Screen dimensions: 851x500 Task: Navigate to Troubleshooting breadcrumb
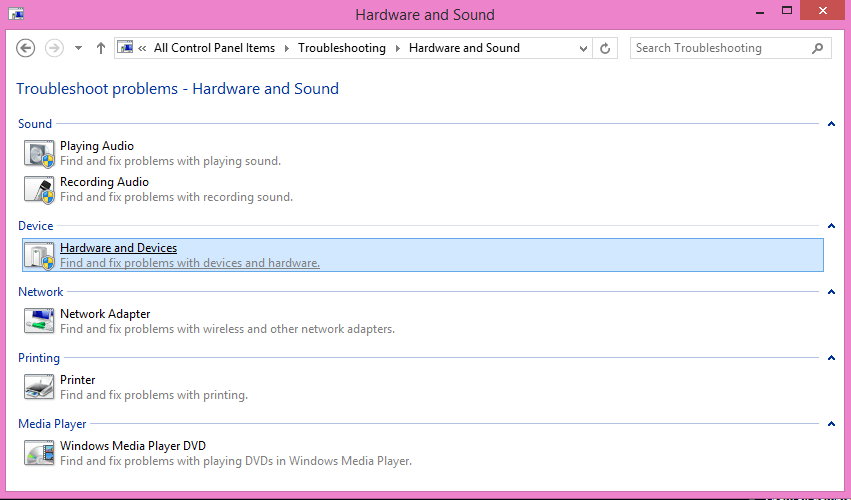[342, 48]
